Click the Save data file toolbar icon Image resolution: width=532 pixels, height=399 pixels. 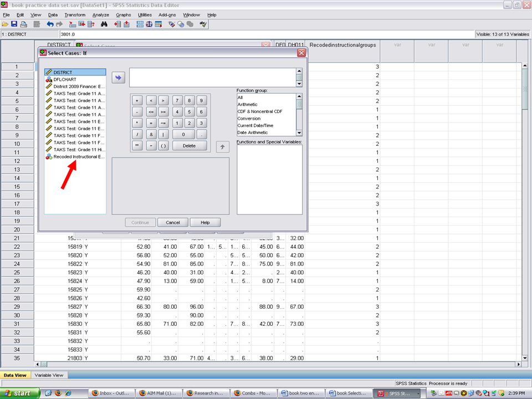point(14,24)
